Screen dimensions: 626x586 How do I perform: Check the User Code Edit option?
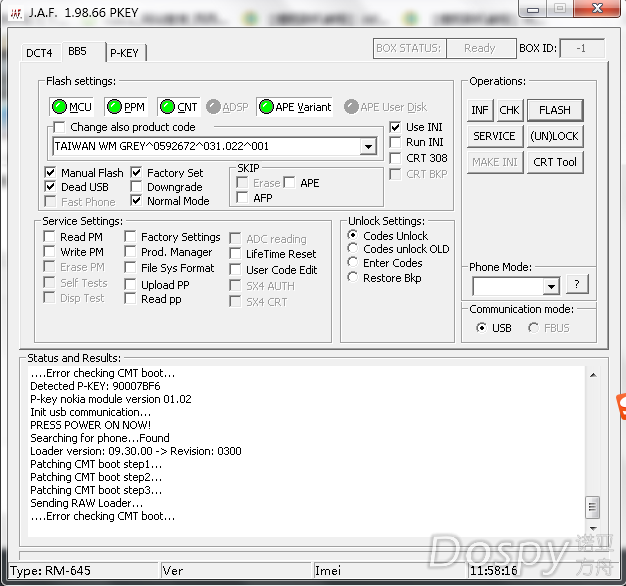pyautogui.click(x=235, y=269)
